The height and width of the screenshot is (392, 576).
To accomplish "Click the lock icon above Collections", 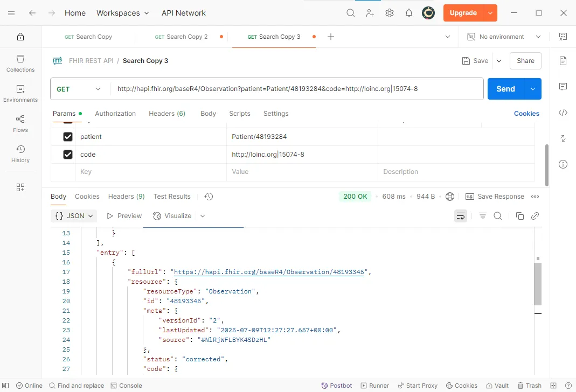I will tap(20, 37).
